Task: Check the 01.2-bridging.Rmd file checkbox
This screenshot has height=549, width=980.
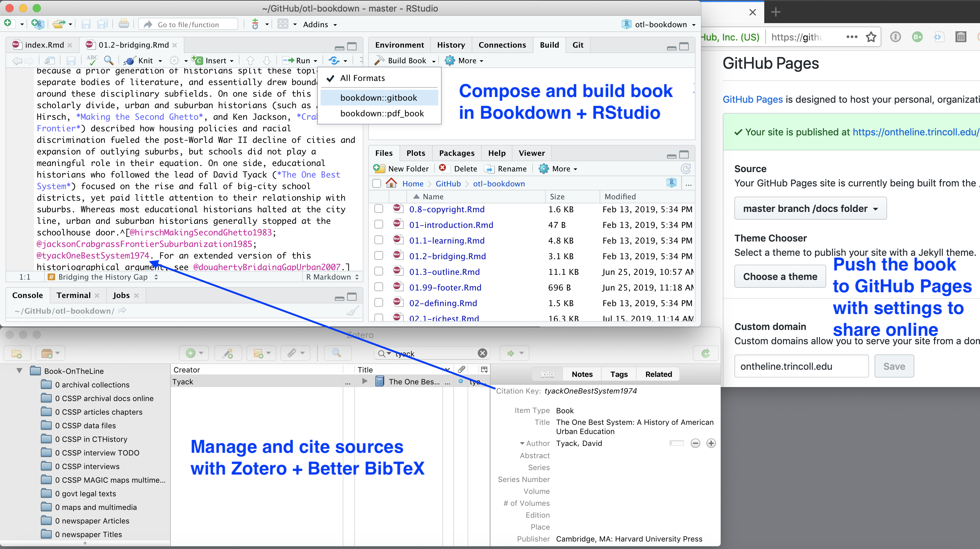Action: 379,256
